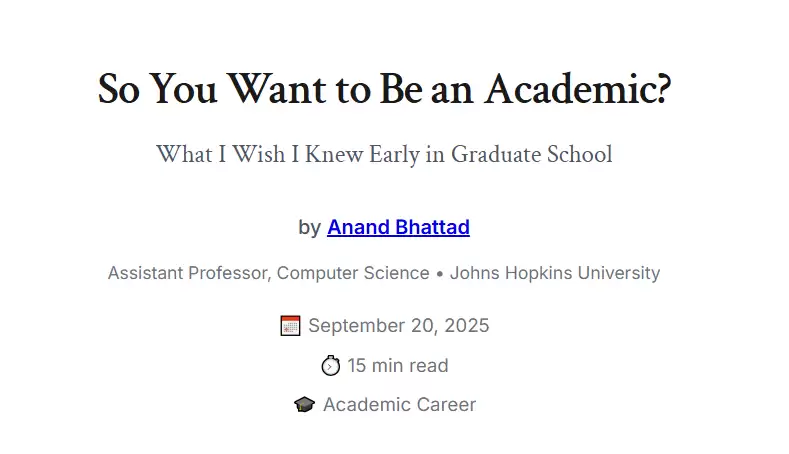
Task: Click the year "2025" in the date
Action: tap(467, 325)
